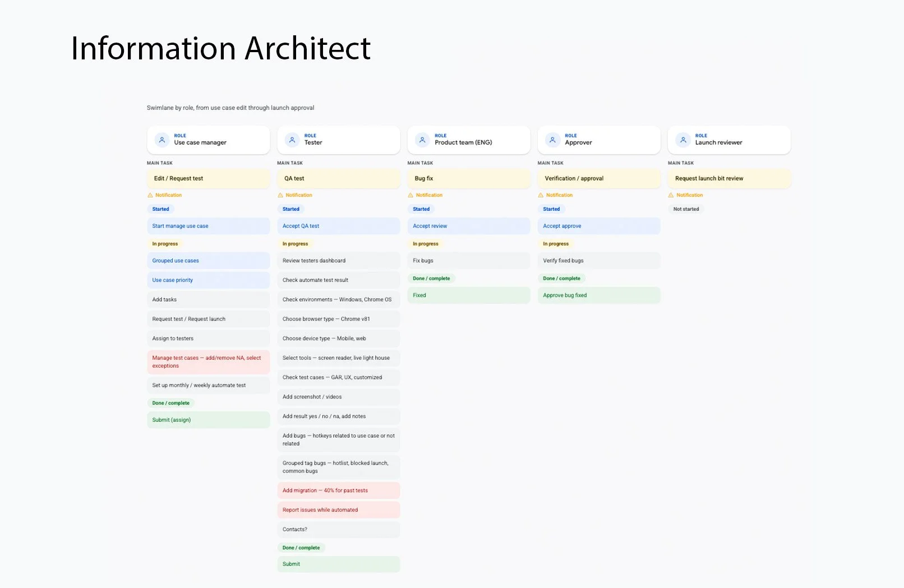Click Set up monthly / weekly automate test
904x588 pixels.
click(x=209, y=385)
